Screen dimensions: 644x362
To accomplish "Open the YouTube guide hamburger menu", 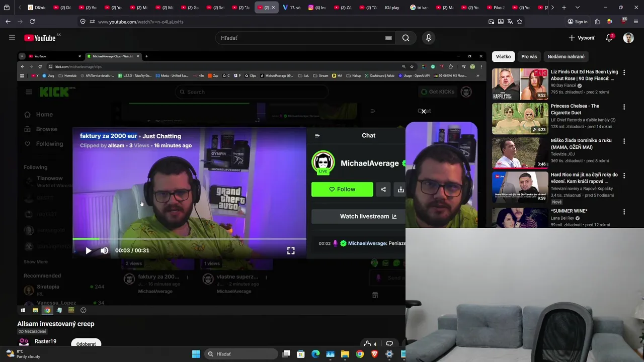I will tap(12, 38).
